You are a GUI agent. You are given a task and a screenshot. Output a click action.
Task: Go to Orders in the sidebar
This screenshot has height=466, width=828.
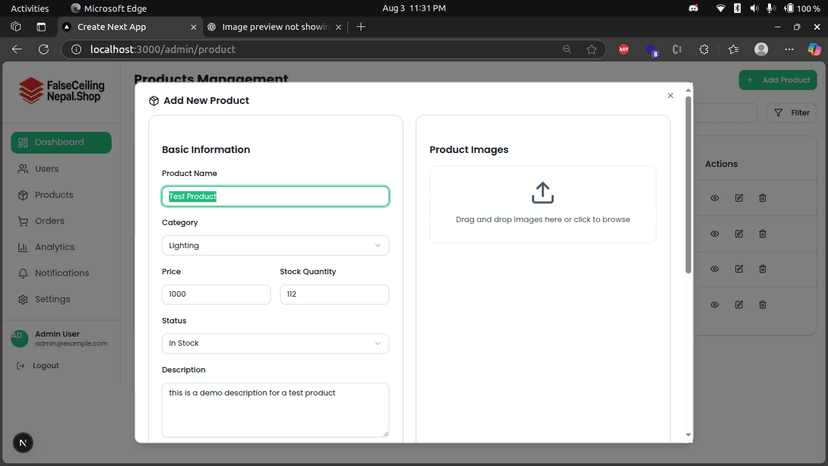(49, 221)
